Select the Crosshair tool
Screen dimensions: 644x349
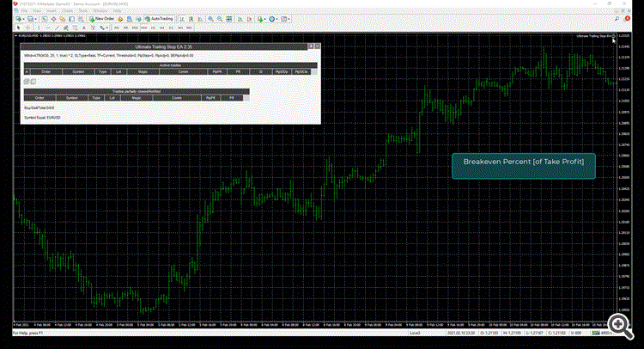(28, 28)
